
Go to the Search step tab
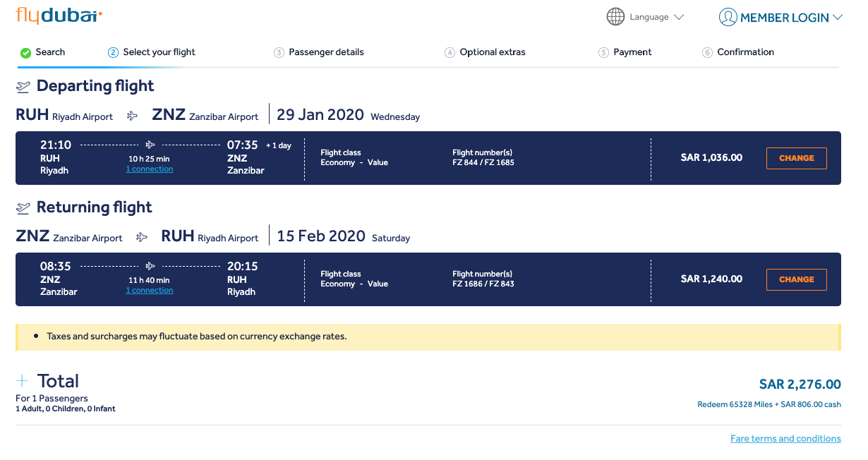(x=50, y=52)
